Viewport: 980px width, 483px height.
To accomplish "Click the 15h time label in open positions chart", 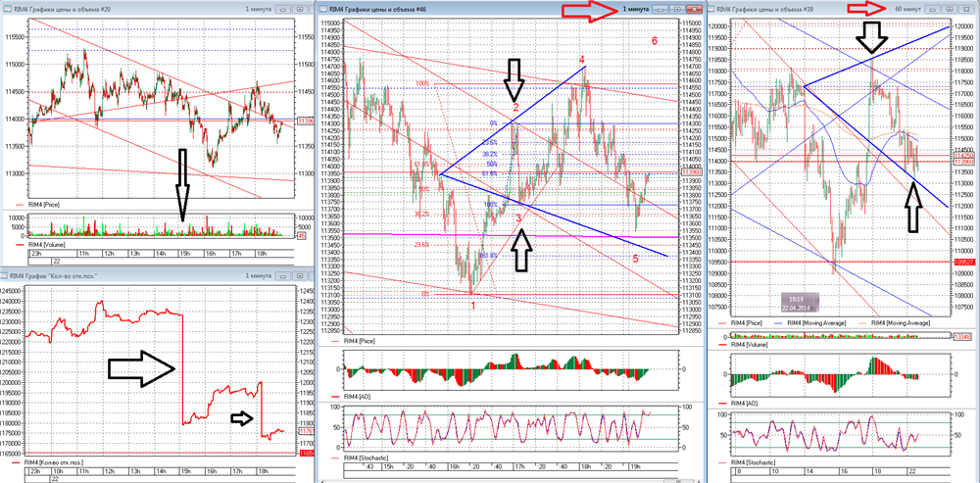I will (185, 472).
